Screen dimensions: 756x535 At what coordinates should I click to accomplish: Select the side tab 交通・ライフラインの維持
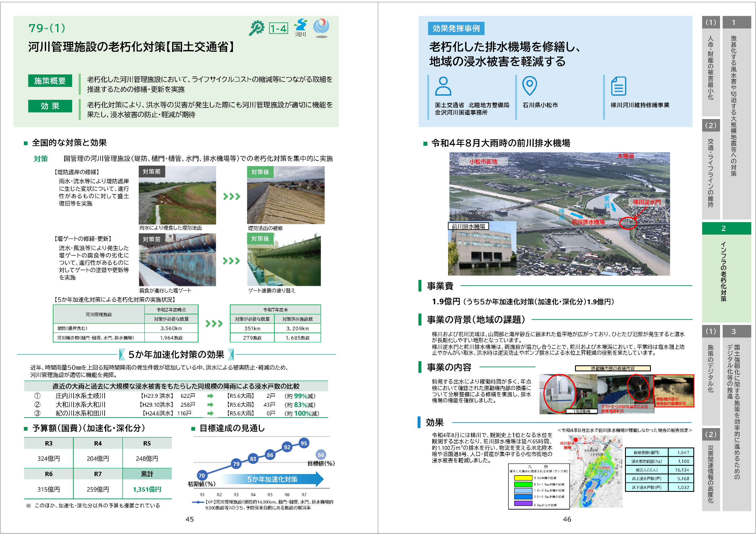(711, 169)
